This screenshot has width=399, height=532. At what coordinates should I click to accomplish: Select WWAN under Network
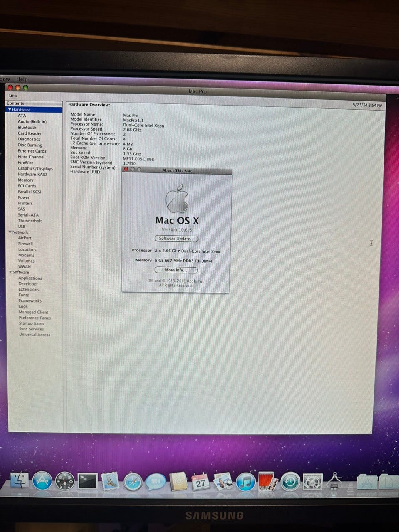(25, 266)
